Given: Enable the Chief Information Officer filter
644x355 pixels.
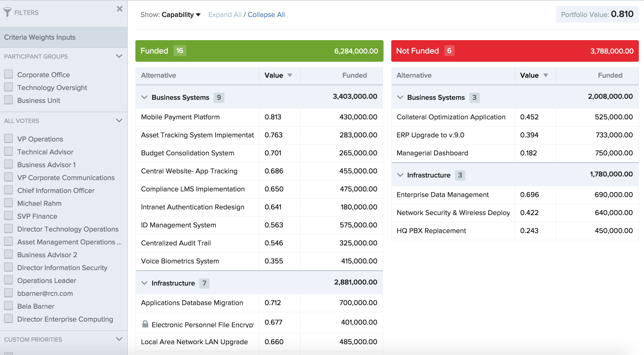Looking at the screenshot, I should tap(8, 190).
